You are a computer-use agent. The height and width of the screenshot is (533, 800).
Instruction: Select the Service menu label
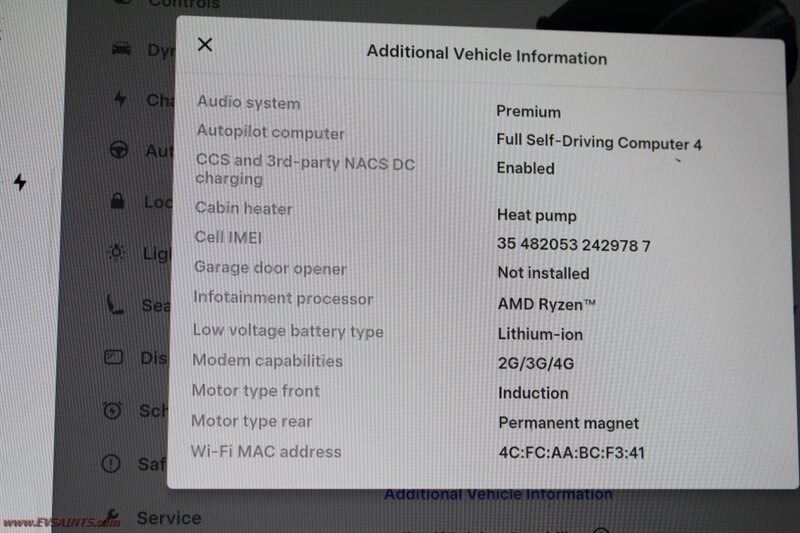pyautogui.click(x=169, y=518)
